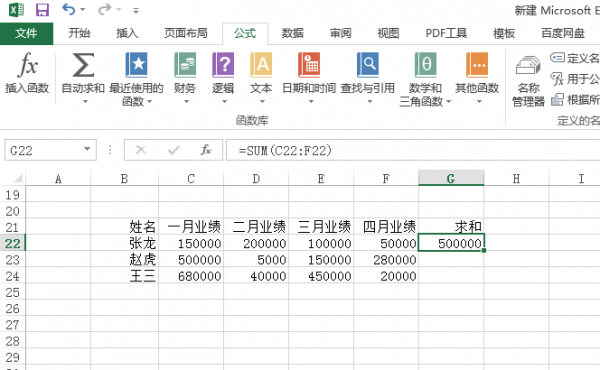Click the formula bar showing =SUM(C22:F22)
Viewport: 600px width, 370px height.
tap(413, 150)
